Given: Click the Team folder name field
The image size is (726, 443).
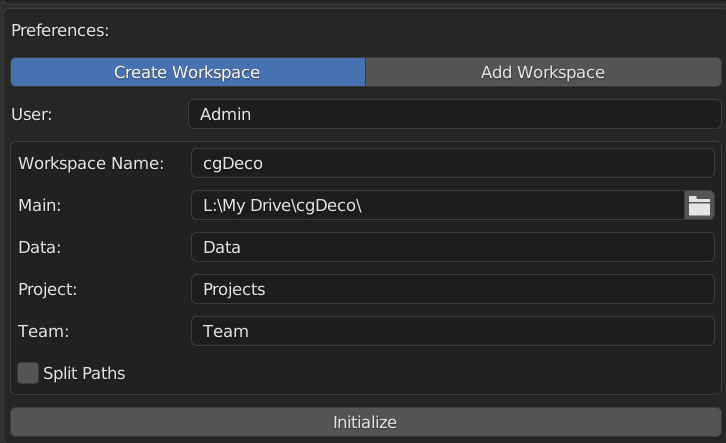Looking at the screenshot, I should pos(453,331).
